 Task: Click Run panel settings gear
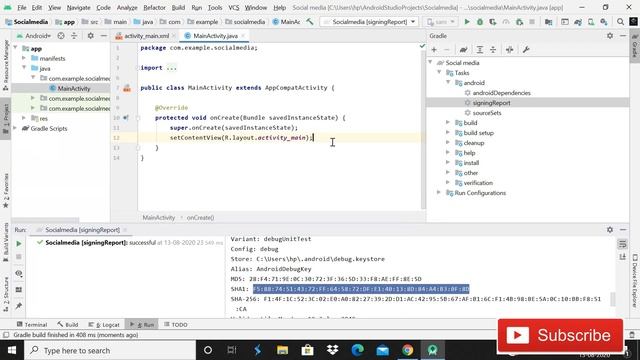[x=610, y=230]
